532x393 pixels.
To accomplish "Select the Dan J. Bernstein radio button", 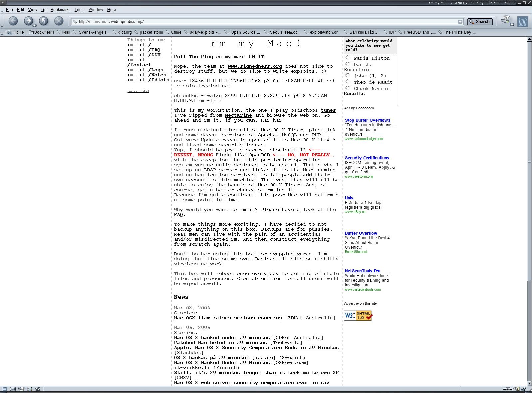I will (x=348, y=64).
